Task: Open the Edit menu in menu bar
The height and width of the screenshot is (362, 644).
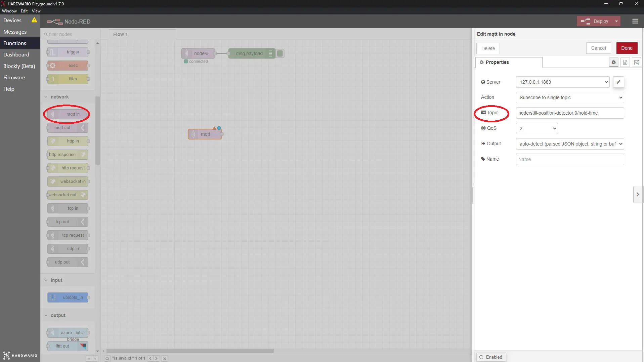Action: coord(24,11)
